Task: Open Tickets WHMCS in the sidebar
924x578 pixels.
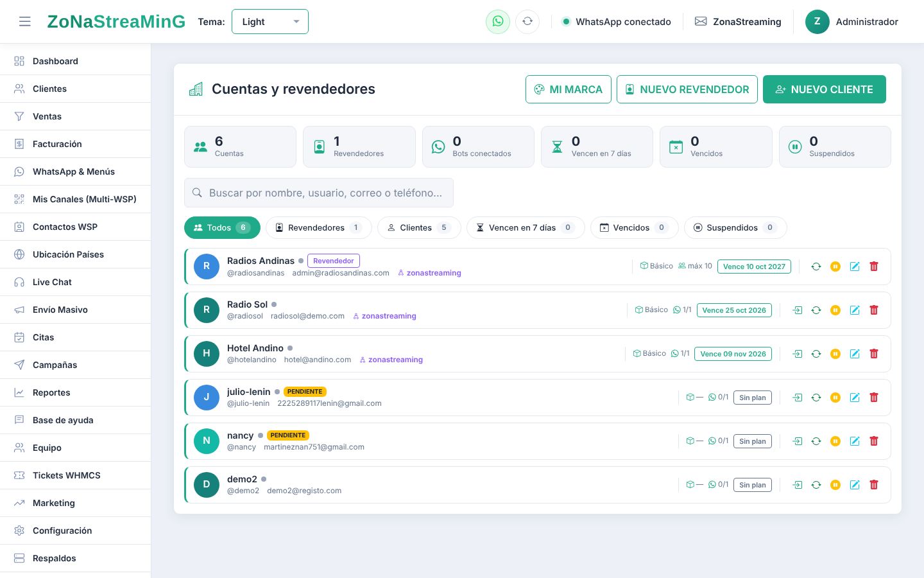Action: 76,475
